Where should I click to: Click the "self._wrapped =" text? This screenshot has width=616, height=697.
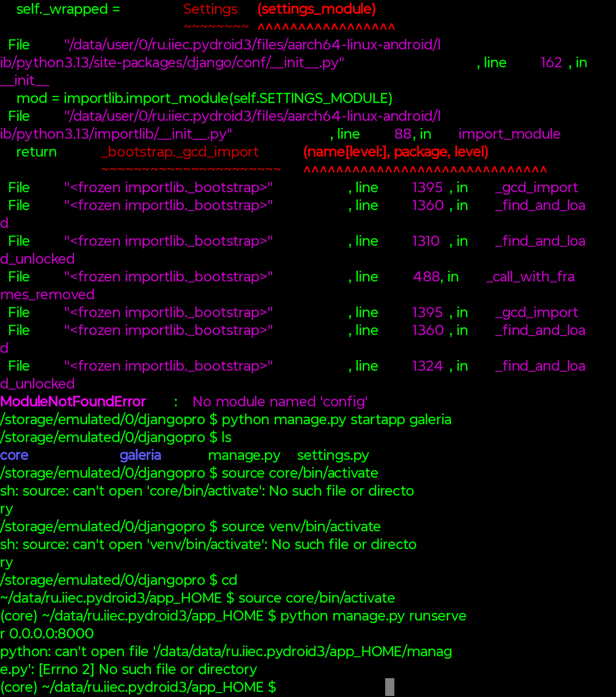(x=68, y=9)
